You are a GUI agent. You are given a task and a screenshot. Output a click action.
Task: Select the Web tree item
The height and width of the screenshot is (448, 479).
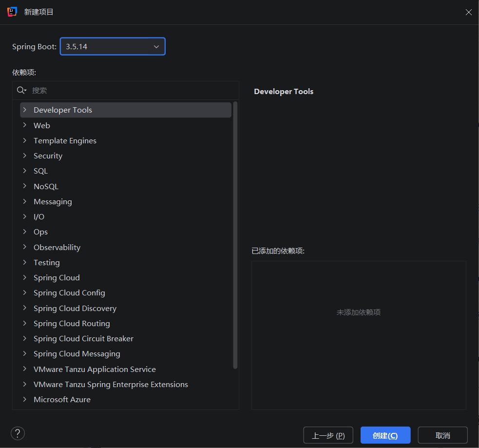(41, 125)
